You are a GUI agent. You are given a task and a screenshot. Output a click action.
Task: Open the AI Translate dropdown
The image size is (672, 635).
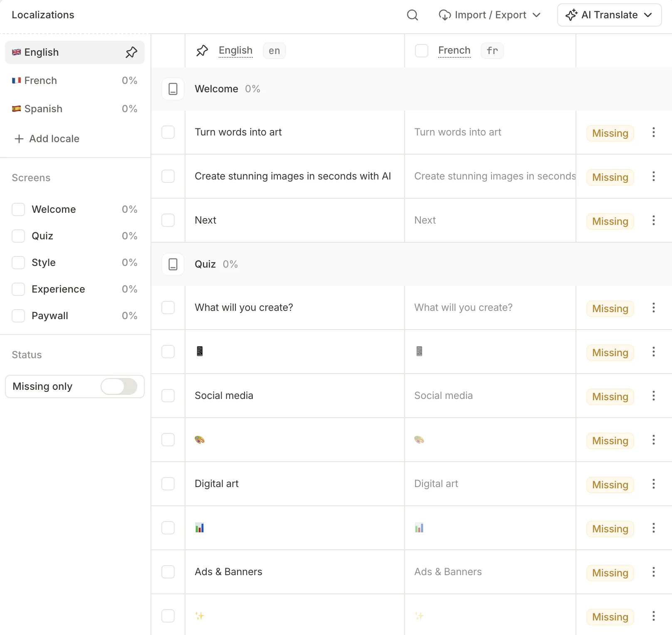pos(609,15)
